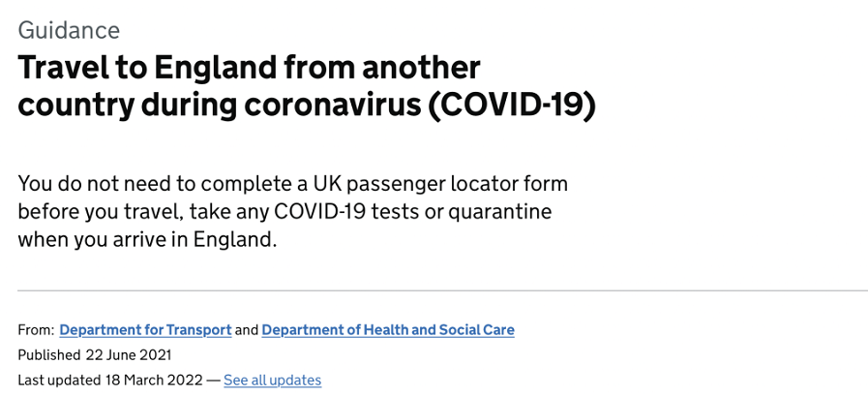The width and height of the screenshot is (868, 395).
Task: Click the word 'coronavirus' in the heading
Action: (333, 106)
